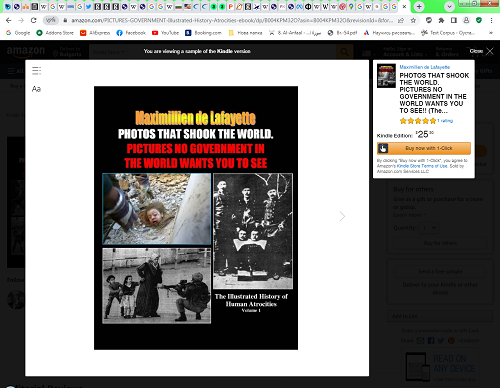Share this page from the address bar
Screen dimensions: 500x388
pyautogui.click(x=401, y=20)
